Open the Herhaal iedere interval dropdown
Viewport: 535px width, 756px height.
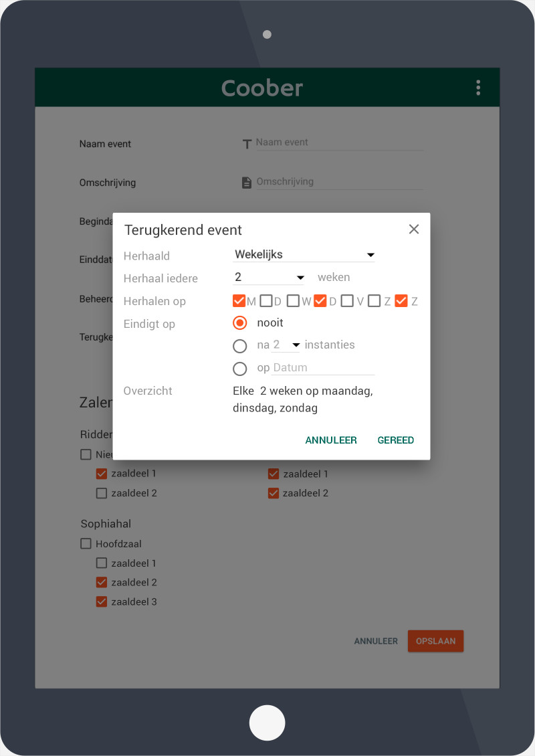(x=269, y=277)
